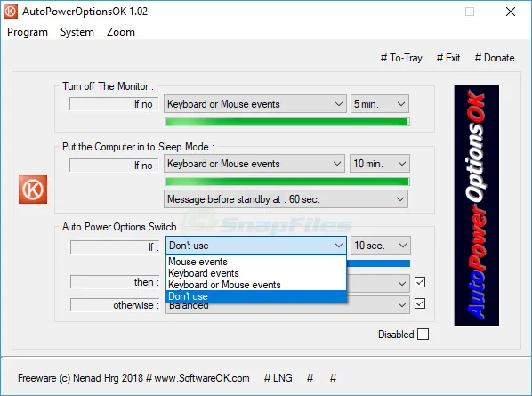Image resolution: width=532 pixels, height=396 pixels.
Task: Open the 10 min. sleep timeout dropdown
Action: [x=380, y=164]
